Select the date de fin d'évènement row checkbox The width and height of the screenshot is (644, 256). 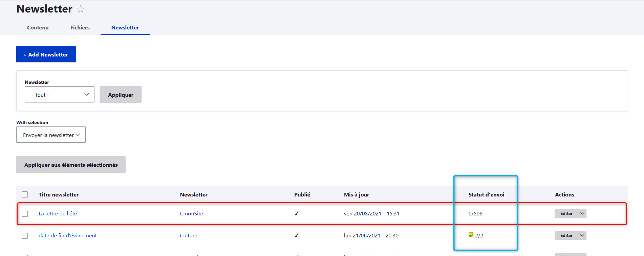(x=25, y=236)
